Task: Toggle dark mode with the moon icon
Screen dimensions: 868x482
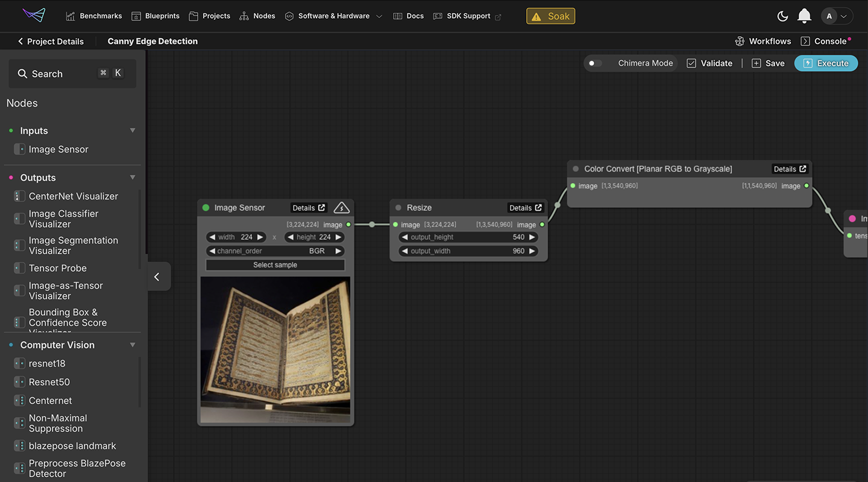Action: click(782, 16)
